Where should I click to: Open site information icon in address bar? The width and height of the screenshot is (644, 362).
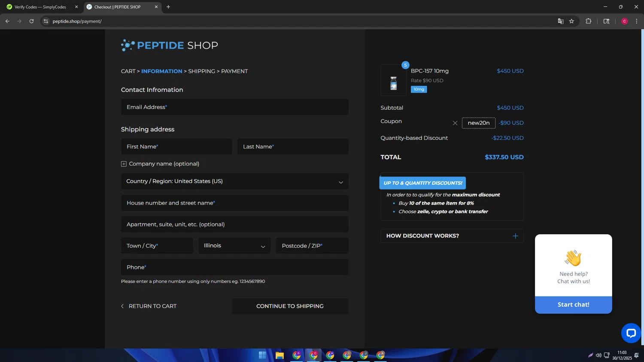[46, 21]
